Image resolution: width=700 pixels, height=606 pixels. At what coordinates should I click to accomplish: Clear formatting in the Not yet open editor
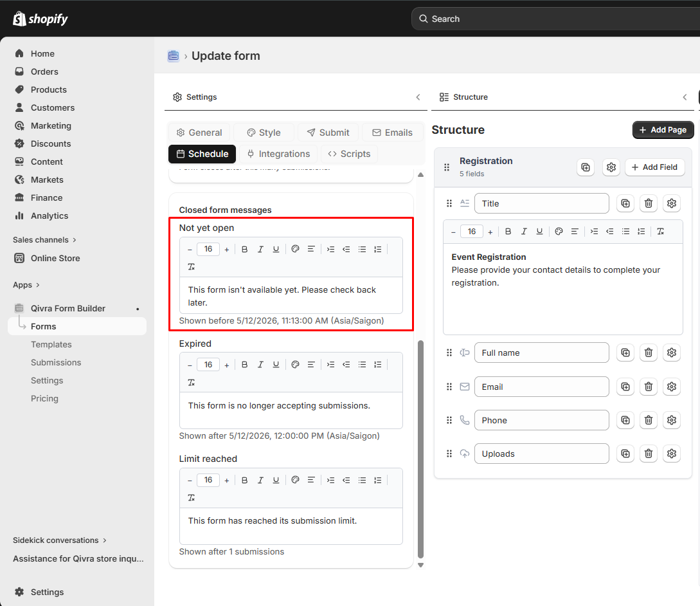coord(192,267)
